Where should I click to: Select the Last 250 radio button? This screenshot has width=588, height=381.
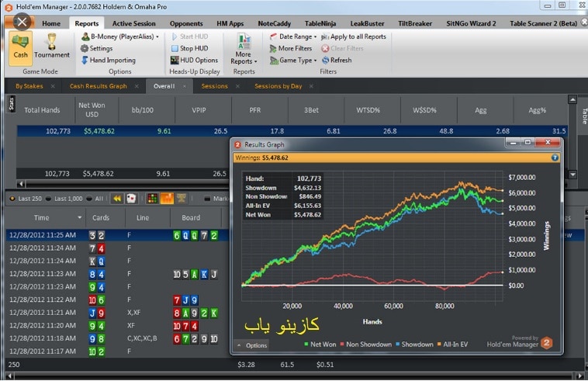click(x=12, y=199)
